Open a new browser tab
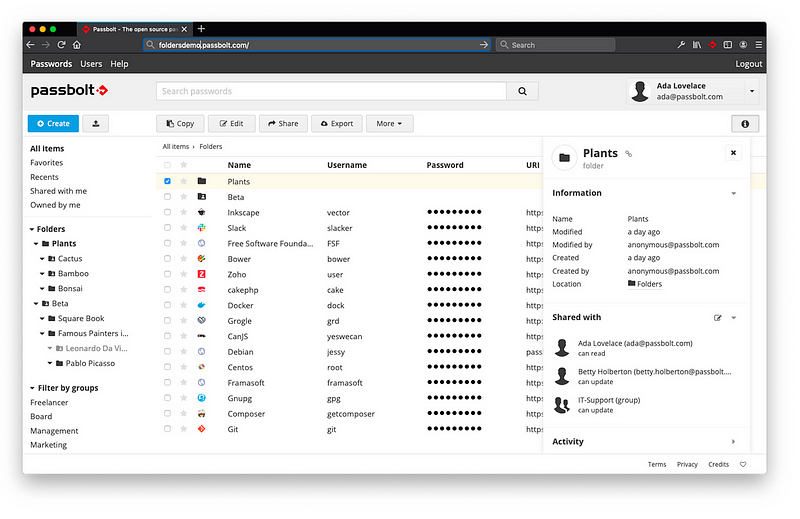 [201, 29]
